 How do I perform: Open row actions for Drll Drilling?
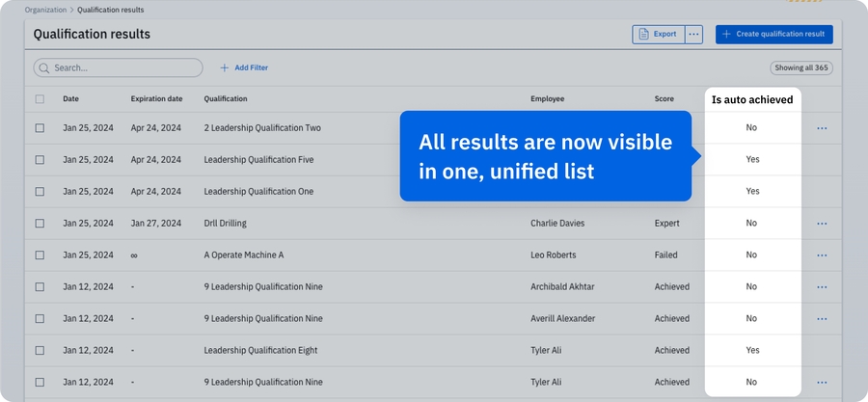click(822, 224)
